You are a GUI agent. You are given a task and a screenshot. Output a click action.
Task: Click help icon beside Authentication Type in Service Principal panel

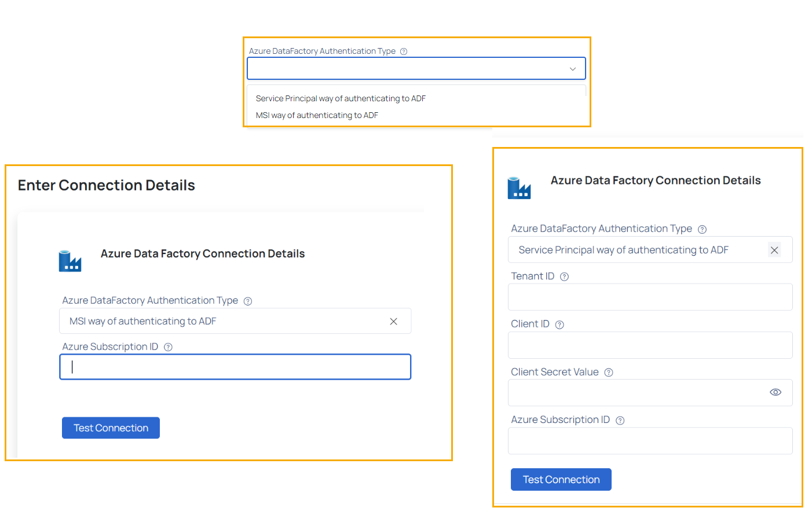(x=702, y=229)
